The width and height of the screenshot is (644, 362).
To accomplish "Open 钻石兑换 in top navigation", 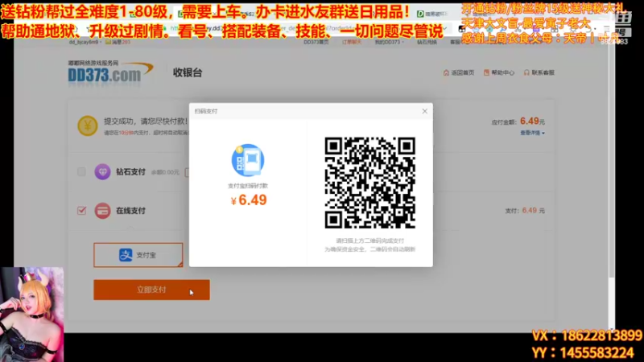I will (x=427, y=42).
